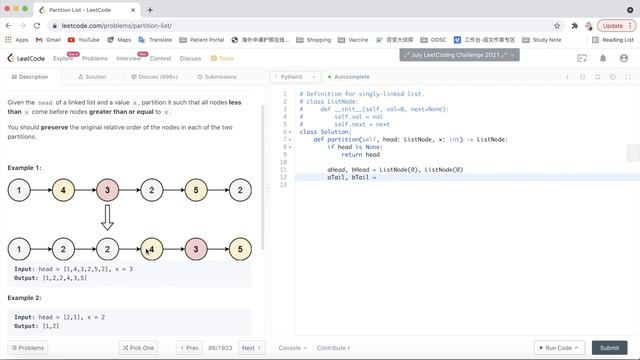Open the browser extensions puzzle icon
Image resolution: width=640 pixels, height=360 pixels.
(575, 26)
